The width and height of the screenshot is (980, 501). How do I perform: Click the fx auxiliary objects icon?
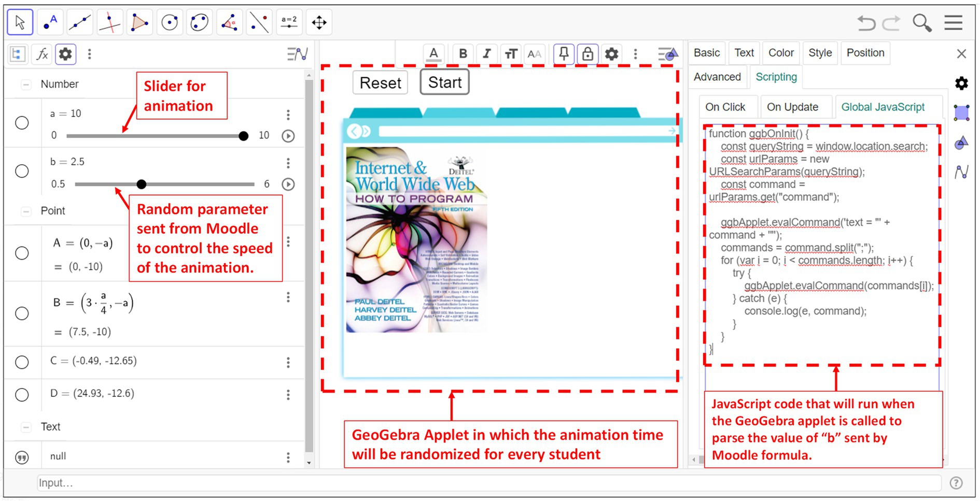pyautogui.click(x=42, y=54)
